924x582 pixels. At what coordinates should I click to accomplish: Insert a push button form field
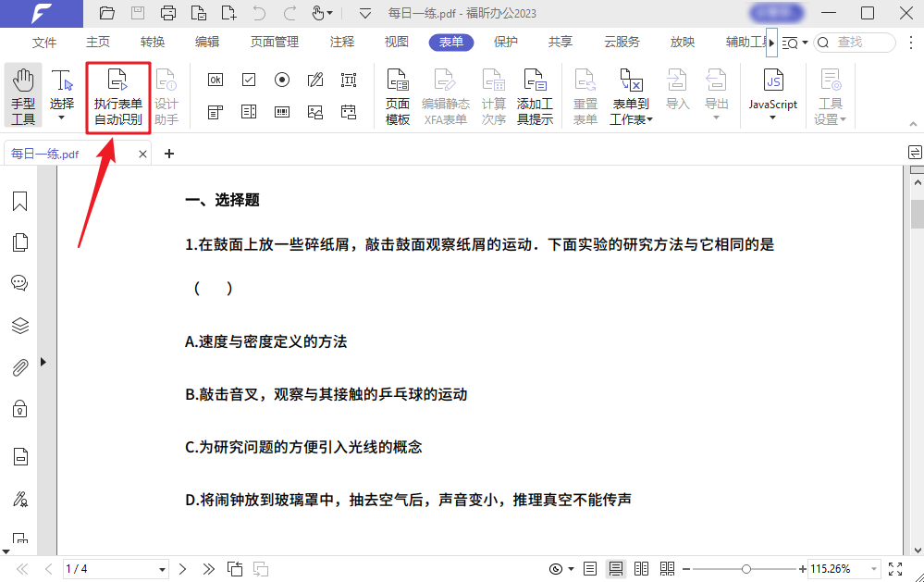215,80
